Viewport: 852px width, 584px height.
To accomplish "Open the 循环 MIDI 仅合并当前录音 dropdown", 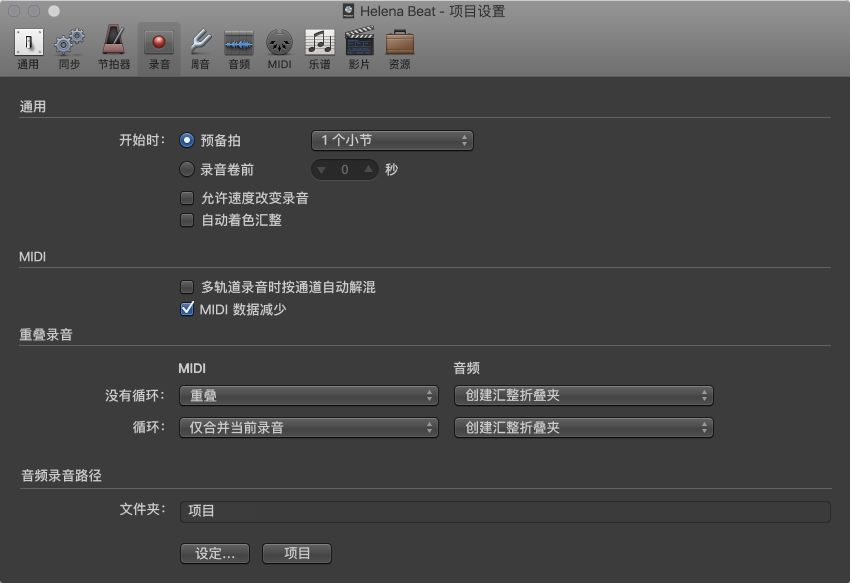I will click(309, 428).
